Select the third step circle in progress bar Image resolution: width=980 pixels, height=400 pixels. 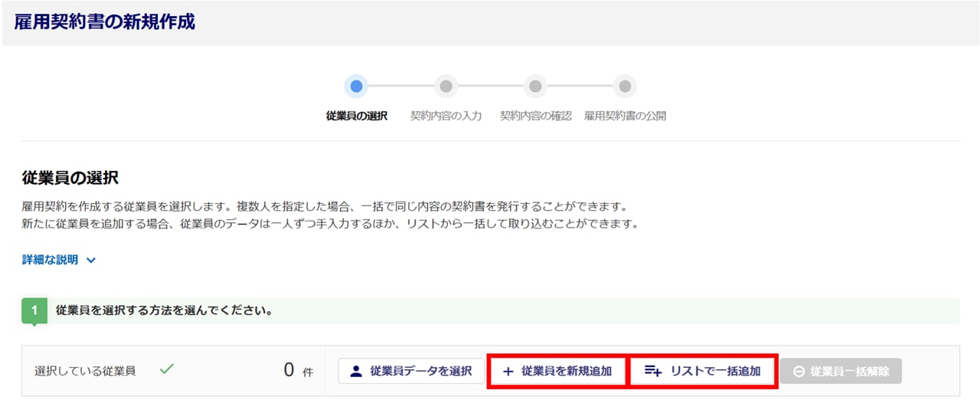coord(535,86)
